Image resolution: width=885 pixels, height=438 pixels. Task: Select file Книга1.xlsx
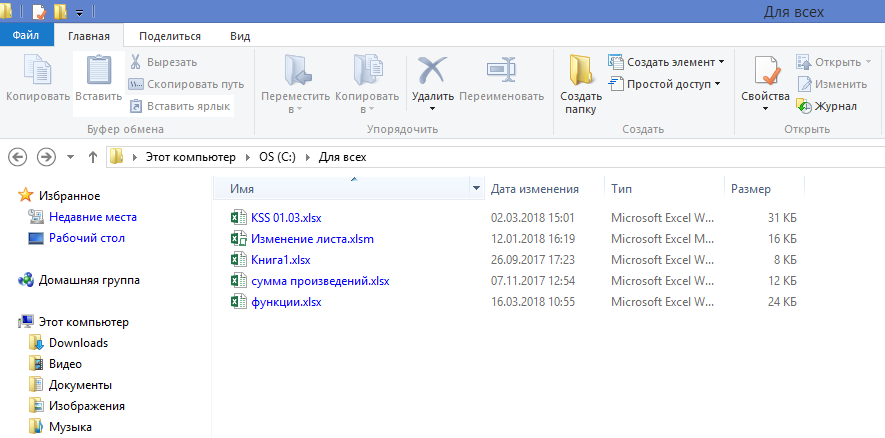coord(281,260)
